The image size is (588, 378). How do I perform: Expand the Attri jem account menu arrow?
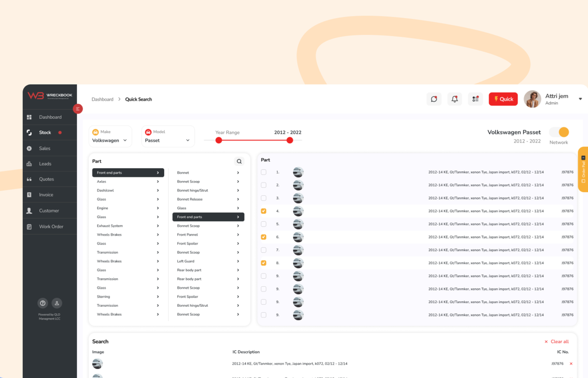point(580,99)
